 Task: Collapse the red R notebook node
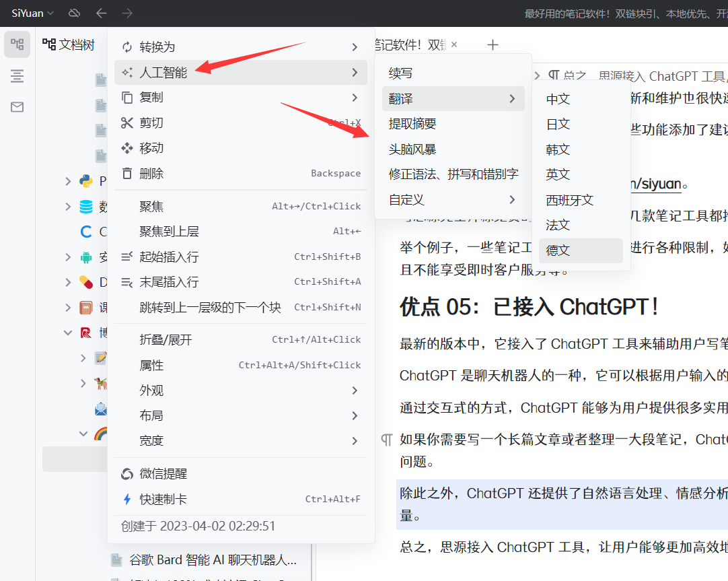(68, 333)
